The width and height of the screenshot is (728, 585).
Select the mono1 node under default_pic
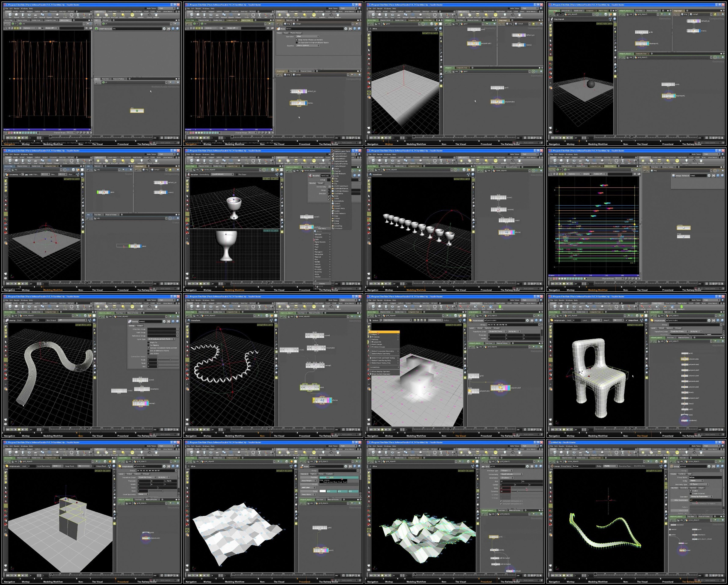(299, 103)
